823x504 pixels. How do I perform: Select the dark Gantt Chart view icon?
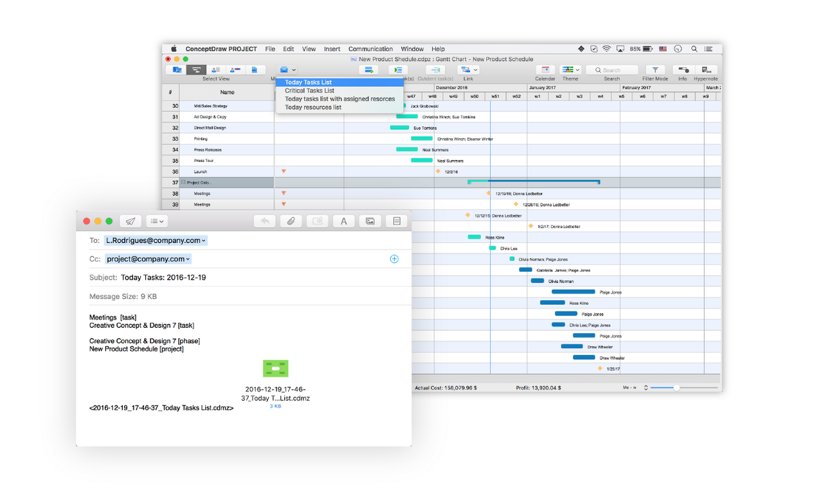click(196, 70)
